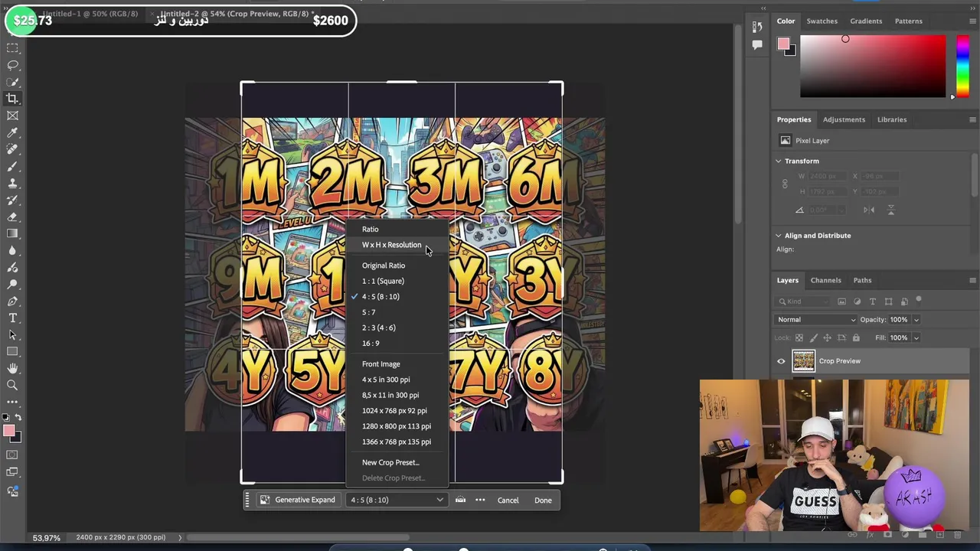980x551 pixels.
Task: Select the Path Selection arrow tool
Action: pos(12,334)
